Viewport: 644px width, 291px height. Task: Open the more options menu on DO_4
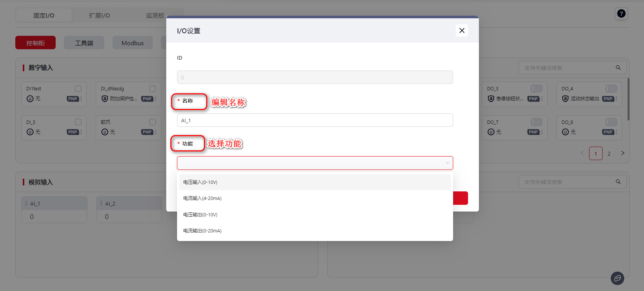click(616, 99)
